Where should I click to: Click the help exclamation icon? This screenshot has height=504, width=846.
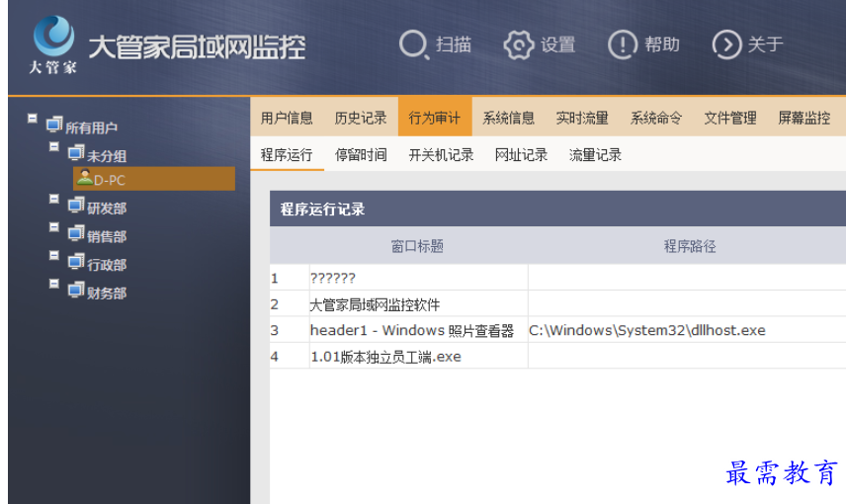(623, 44)
